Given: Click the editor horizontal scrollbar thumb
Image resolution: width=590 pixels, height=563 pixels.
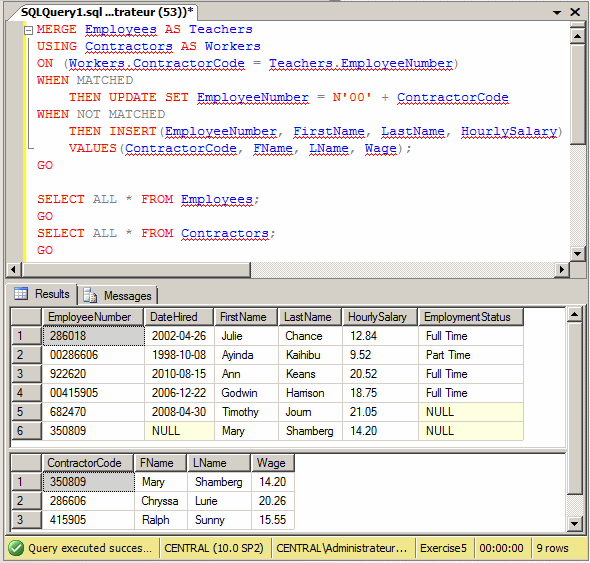Looking at the screenshot, I should (x=136, y=269).
